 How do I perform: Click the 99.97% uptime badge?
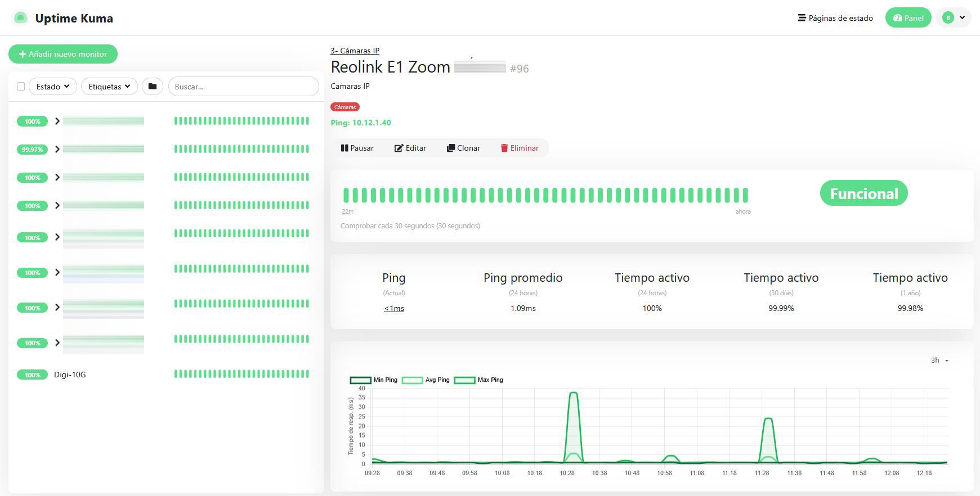pos(32,150)
